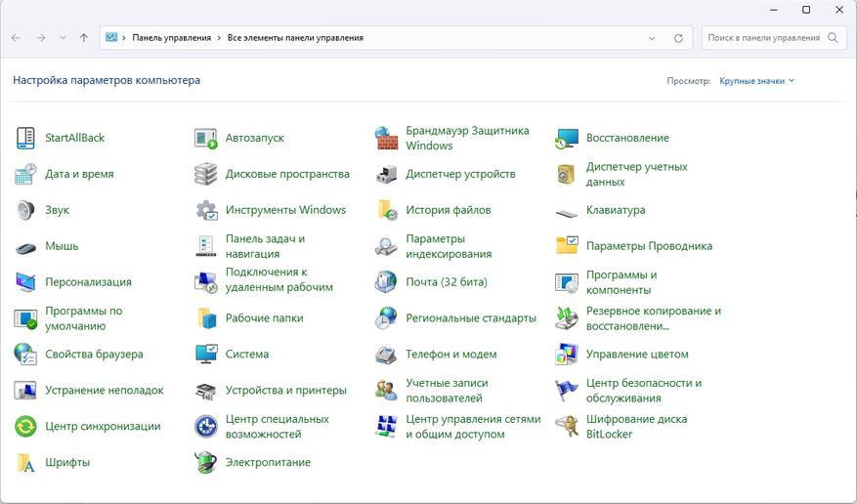Screen dimensions: 857x504
Task: Open Центр управления сетями link
Action: pyautogui.click(x=473, y=427)
